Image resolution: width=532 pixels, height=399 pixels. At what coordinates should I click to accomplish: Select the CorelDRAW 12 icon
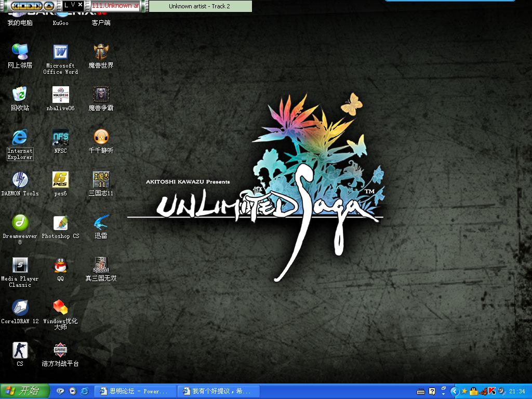(x=20, y=312)
